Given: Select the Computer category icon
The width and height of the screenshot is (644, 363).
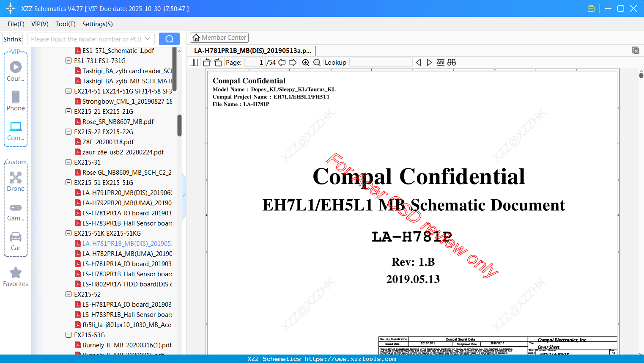Looking at the screenshot, I should pos(16,131).
